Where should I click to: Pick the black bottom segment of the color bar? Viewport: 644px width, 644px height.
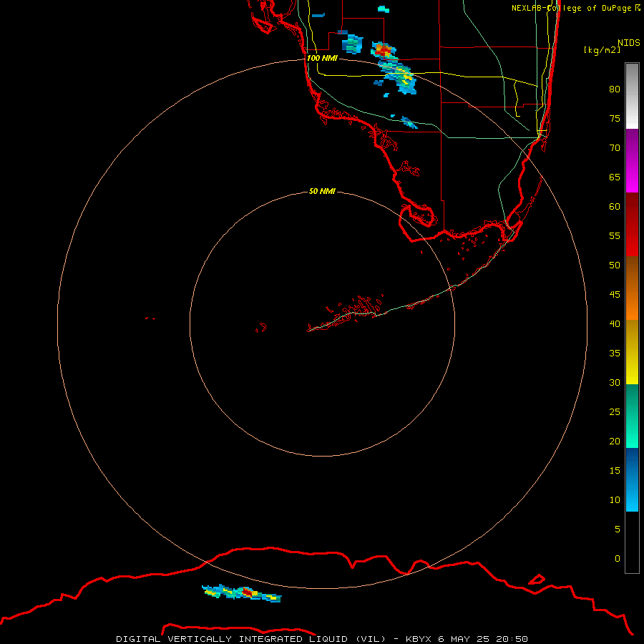pyautogui.click(x=632, y=542)
